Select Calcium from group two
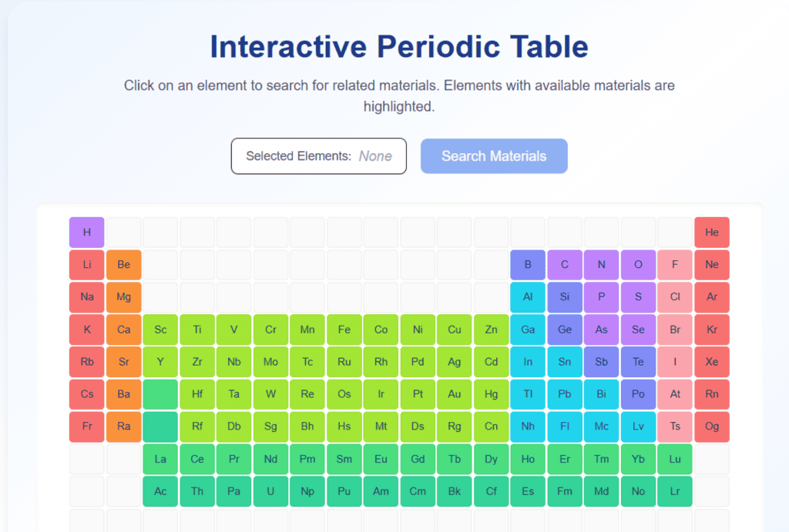The width and height of the screenshot is (789, 532). [123, 329]
